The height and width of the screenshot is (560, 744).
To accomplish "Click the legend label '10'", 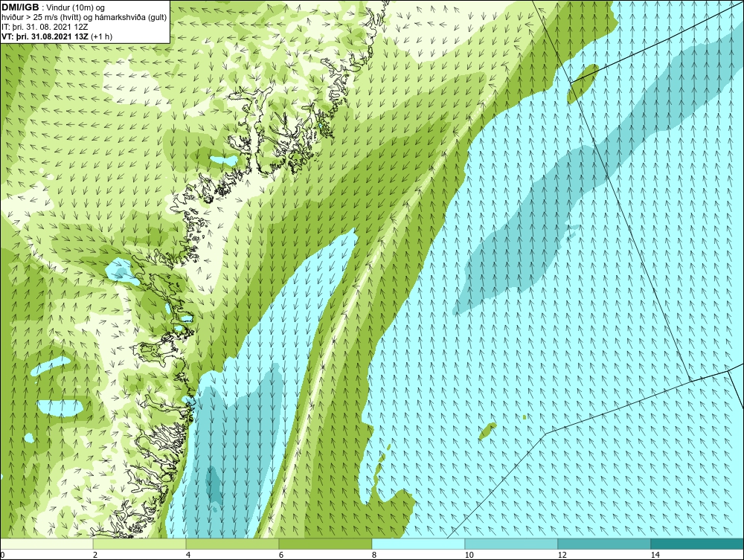I will click(x=469, y=556).
